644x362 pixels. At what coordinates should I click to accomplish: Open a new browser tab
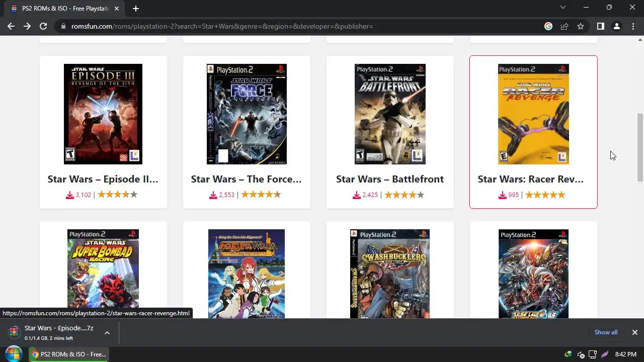tap(136, 9)
